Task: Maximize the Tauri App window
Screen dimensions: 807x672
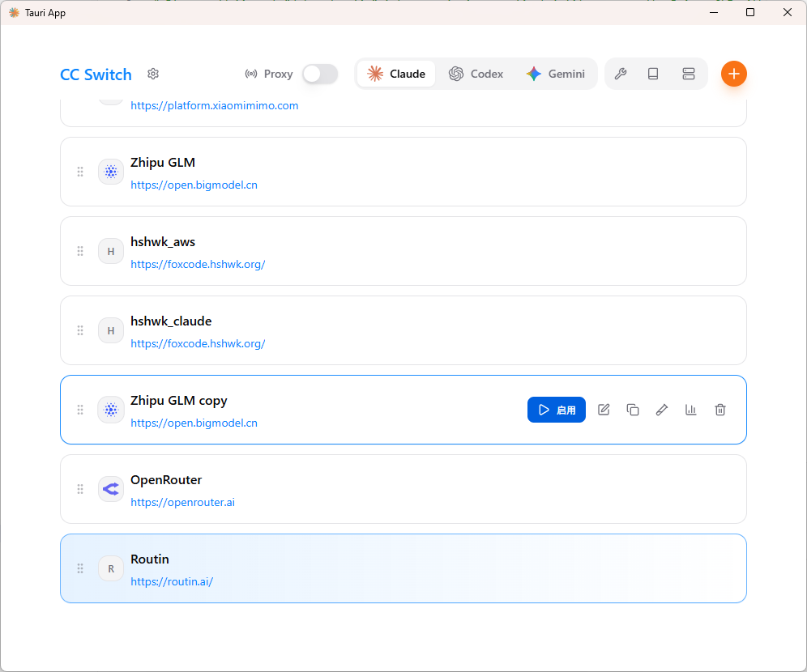Action: pyautogui.click(x=749, y=12)
